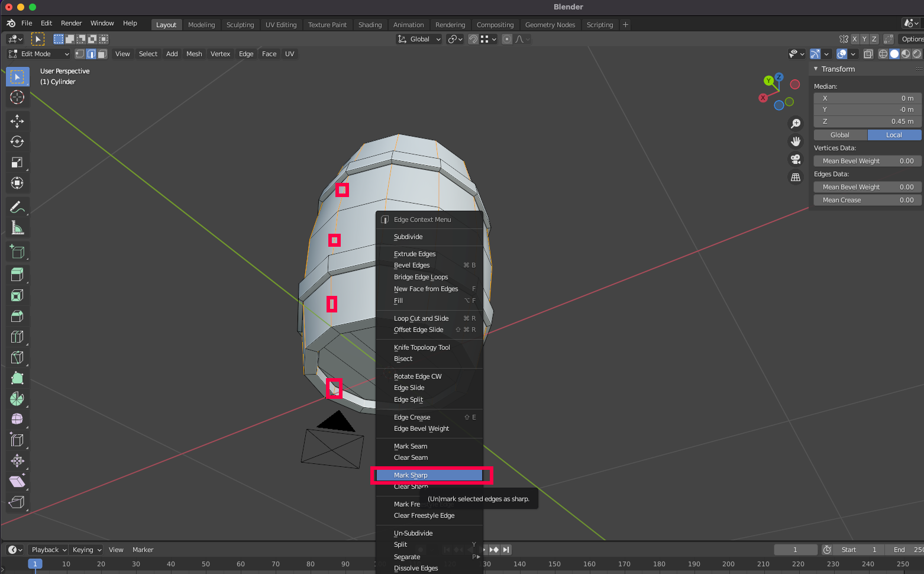Select the Edge Slide tool
This screenshot has width=924, height=574.
(x=17, y=440)
